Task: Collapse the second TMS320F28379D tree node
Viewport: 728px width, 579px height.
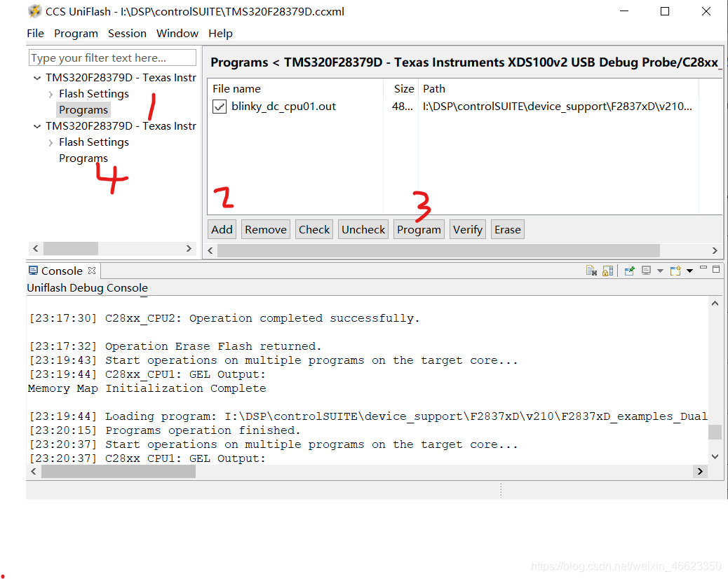Action: (x=37, y=126)
